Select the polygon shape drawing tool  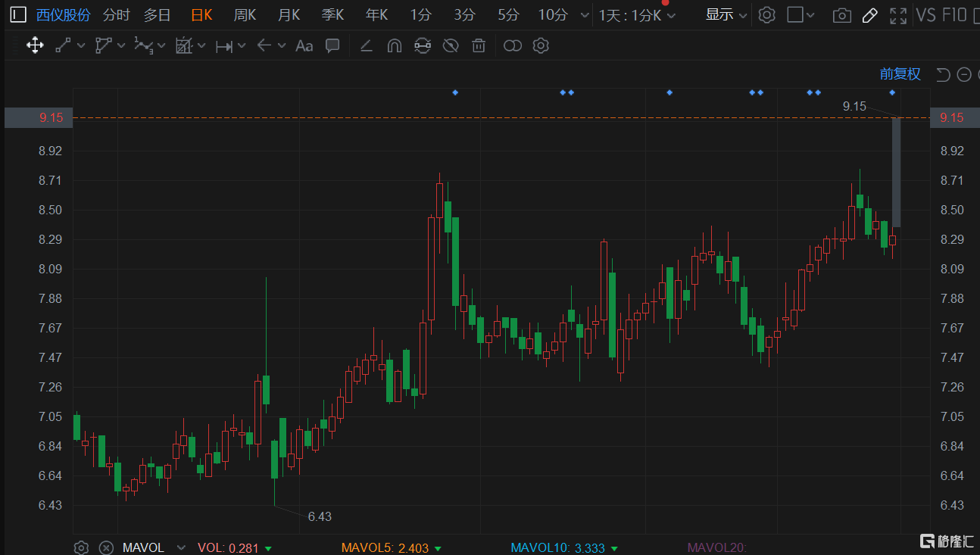click(x=103, y=45)
